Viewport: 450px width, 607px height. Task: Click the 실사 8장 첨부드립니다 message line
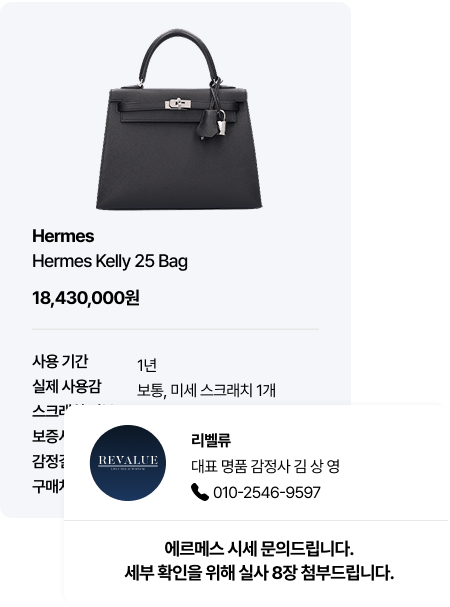tap(259, 573)
